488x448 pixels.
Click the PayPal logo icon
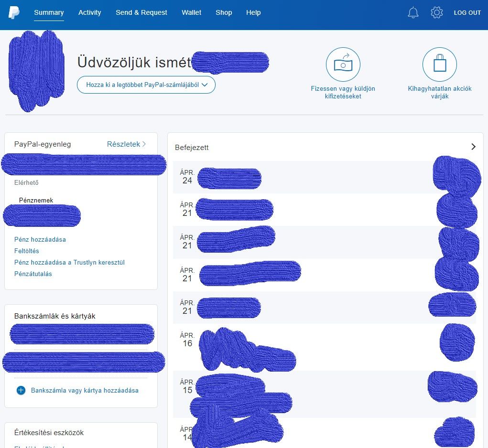pos(14,12)
